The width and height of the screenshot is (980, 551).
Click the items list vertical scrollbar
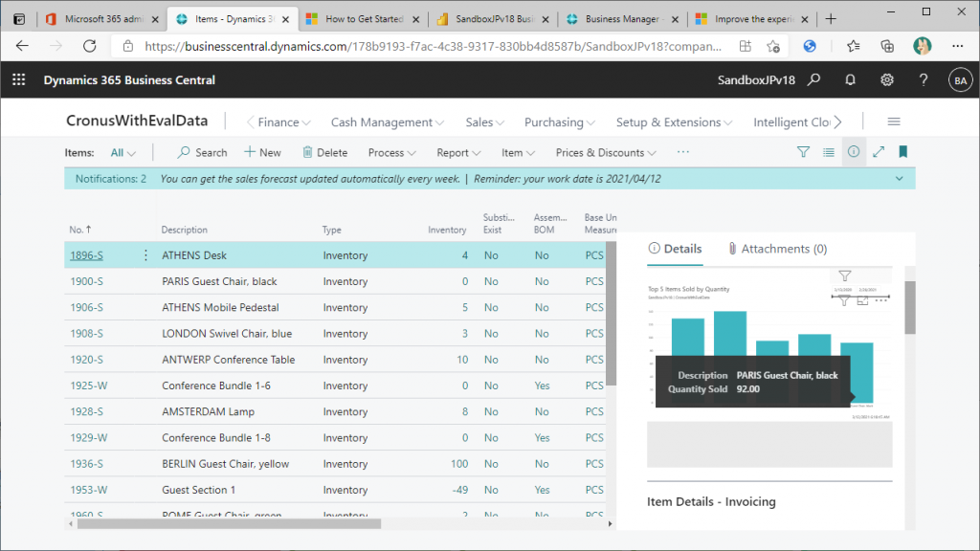click(612, 314)
